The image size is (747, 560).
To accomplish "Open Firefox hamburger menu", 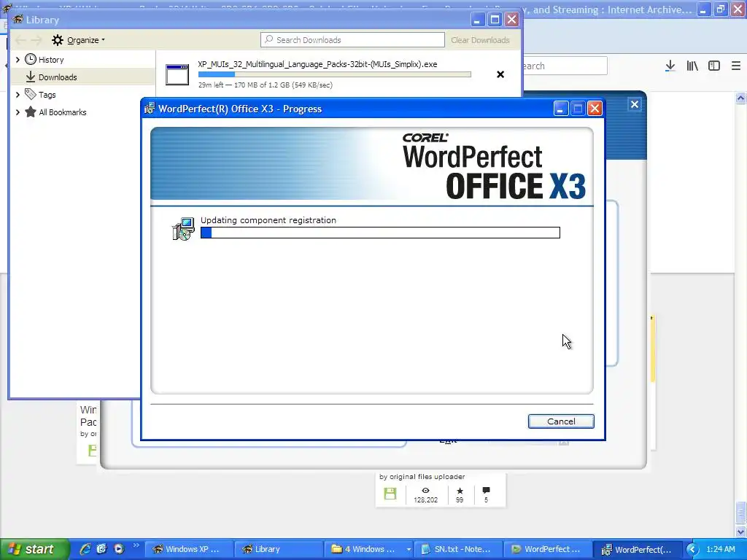I will tap(736, 66).
